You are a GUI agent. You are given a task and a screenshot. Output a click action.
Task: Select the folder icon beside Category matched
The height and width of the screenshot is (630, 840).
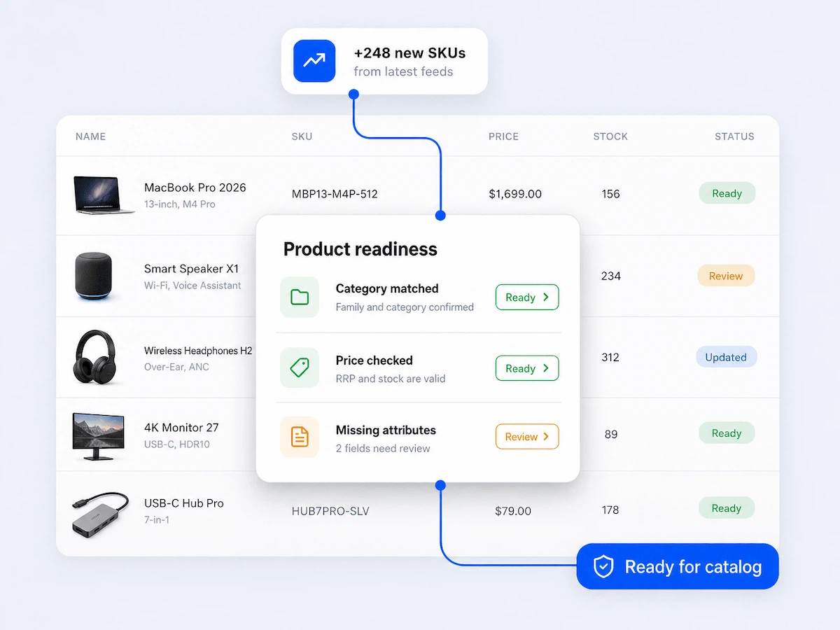pyautogui.click(x=300, y=297)
